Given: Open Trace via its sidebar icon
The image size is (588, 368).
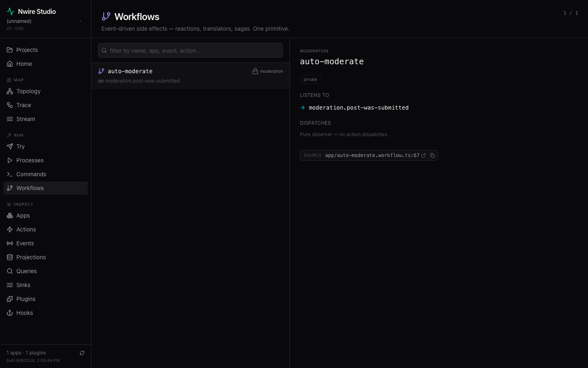Looking at the screenshot, I should pyautogui.click(x=10, y=105).
